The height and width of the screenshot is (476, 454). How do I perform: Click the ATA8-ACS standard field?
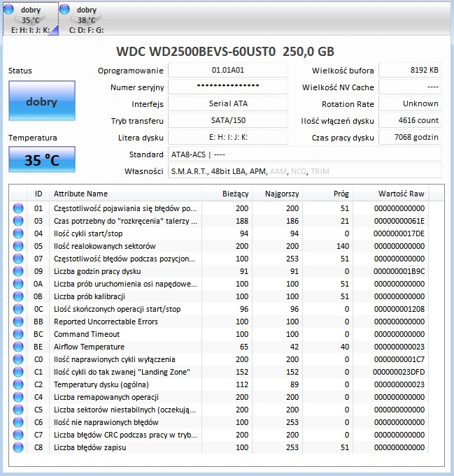coord(305,154)
